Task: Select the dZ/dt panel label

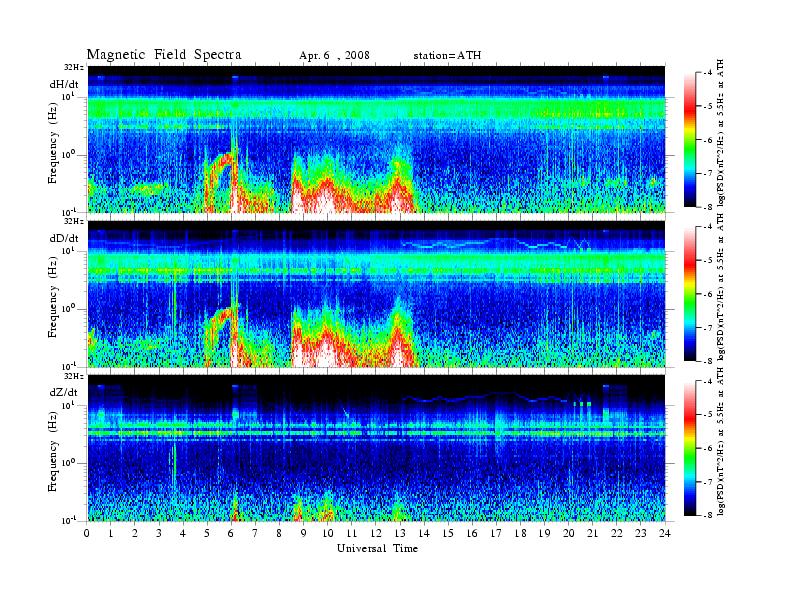Action: 64,392
